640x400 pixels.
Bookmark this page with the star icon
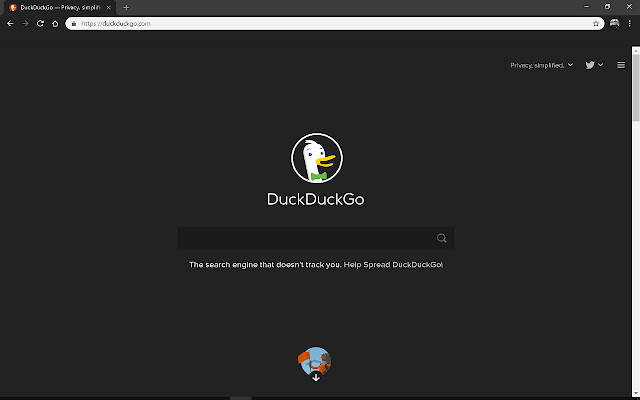pos(596,24)
